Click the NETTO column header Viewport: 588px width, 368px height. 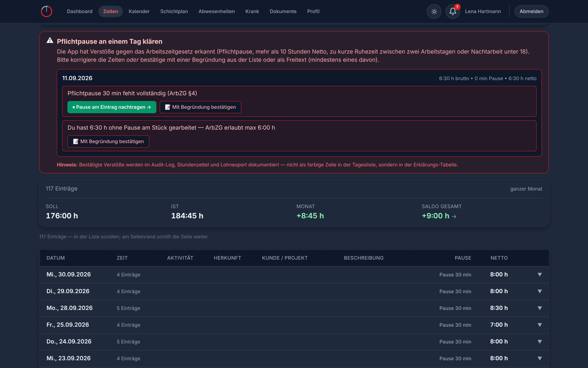(x=499, y=258)
